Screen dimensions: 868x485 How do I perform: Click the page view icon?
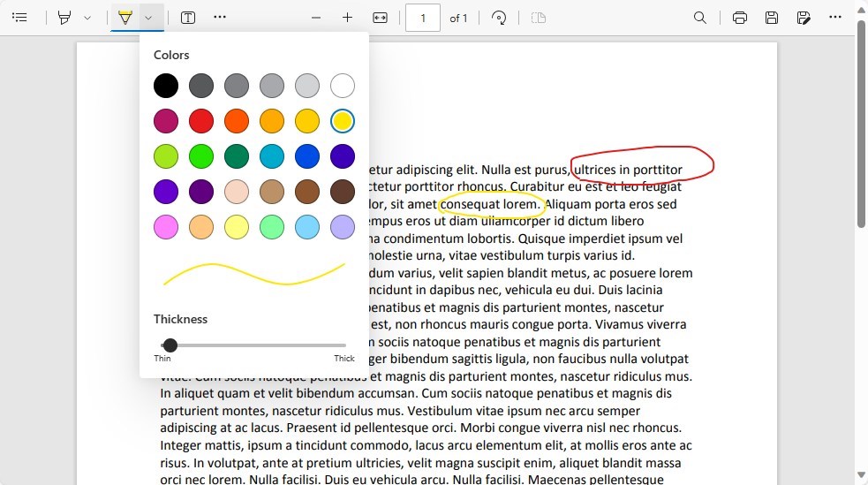[539, 18]
